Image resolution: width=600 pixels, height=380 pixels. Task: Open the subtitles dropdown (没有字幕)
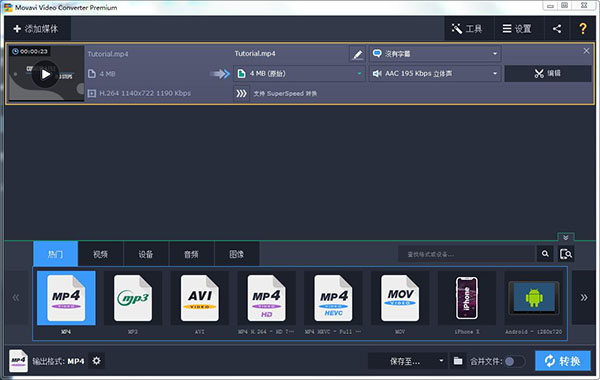coord(435,54)
